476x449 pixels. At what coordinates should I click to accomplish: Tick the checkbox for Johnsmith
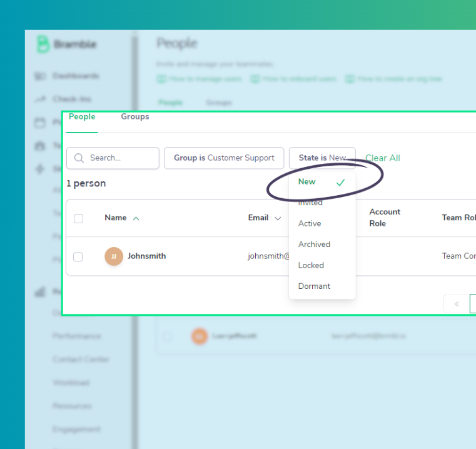[x=78, y=256]
